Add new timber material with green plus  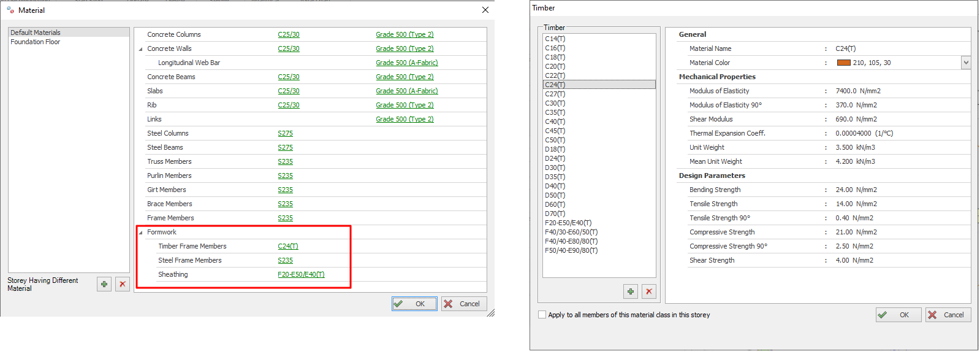630,291
